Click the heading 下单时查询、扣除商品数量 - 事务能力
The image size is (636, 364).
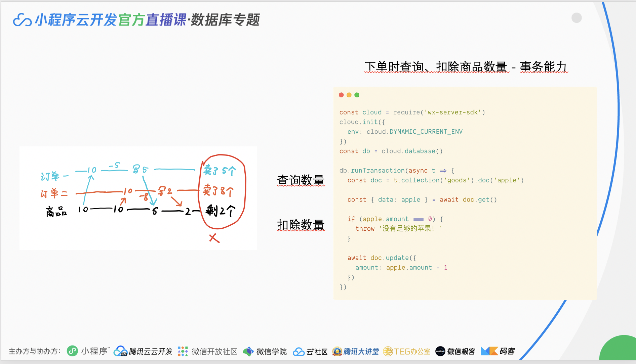[x=466, y=66]
